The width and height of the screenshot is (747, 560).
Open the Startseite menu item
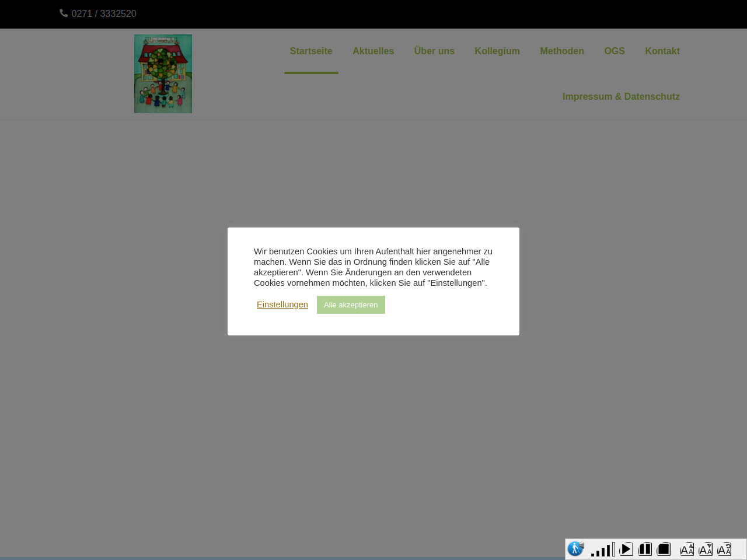[311, 51]
